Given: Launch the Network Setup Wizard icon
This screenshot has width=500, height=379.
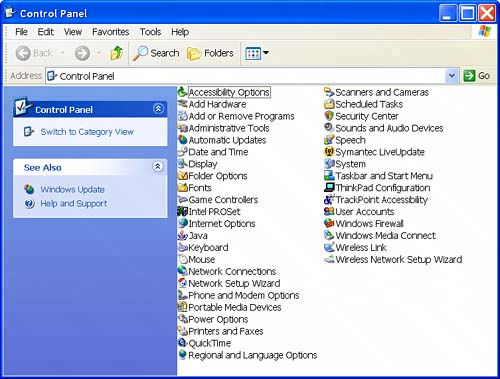Looking at the screenshot, I should pos(183,283).
